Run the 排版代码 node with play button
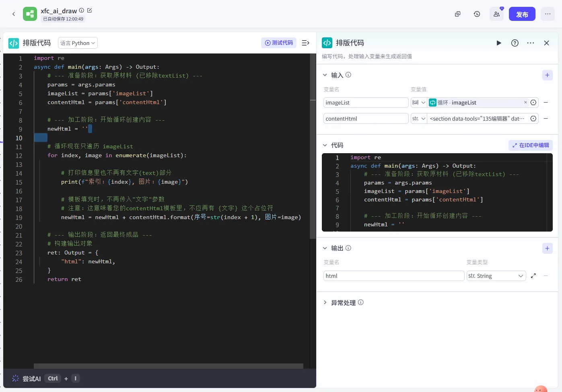This screenshot has height=392, width=562. [499, 43]
